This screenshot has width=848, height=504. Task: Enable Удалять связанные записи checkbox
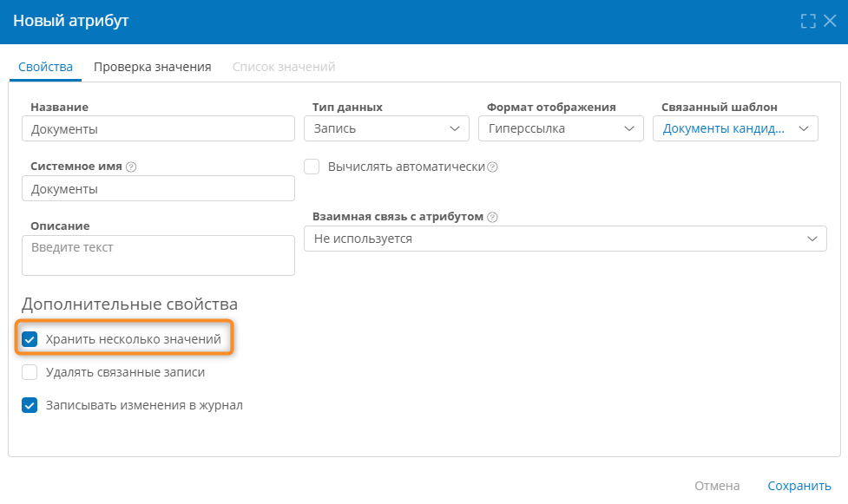click(30, 373)
